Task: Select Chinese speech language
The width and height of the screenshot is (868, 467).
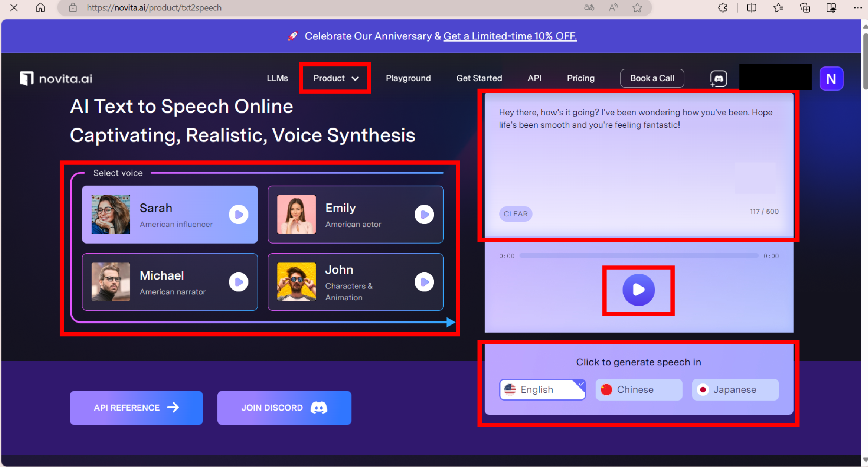Action: pyautogui.click(x=638, y=390)
